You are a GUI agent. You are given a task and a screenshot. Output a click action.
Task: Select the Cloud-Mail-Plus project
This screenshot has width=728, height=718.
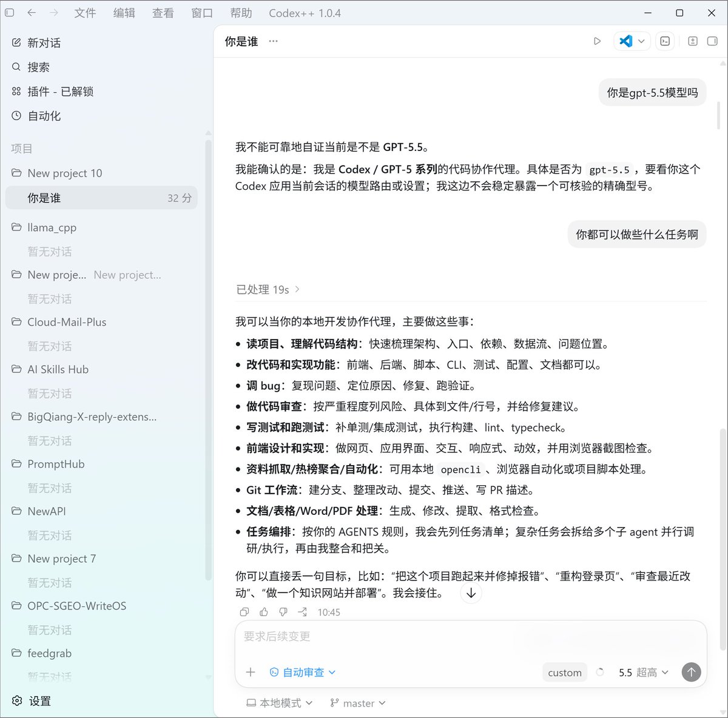[102, 322]
